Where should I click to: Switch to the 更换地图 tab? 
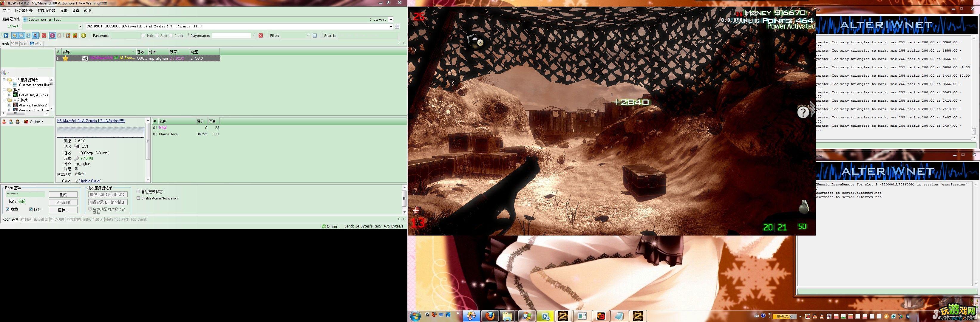click(x=73, y=219)
